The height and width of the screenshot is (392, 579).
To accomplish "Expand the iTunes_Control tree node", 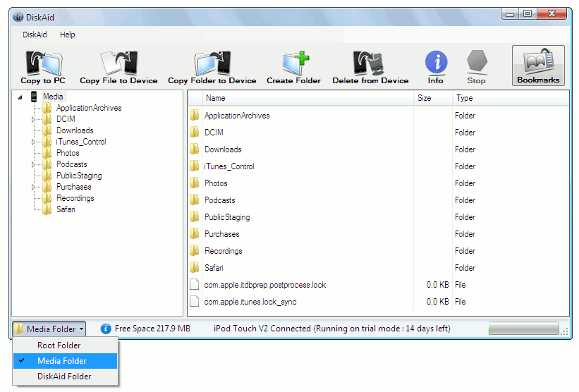I will (33, 142).
